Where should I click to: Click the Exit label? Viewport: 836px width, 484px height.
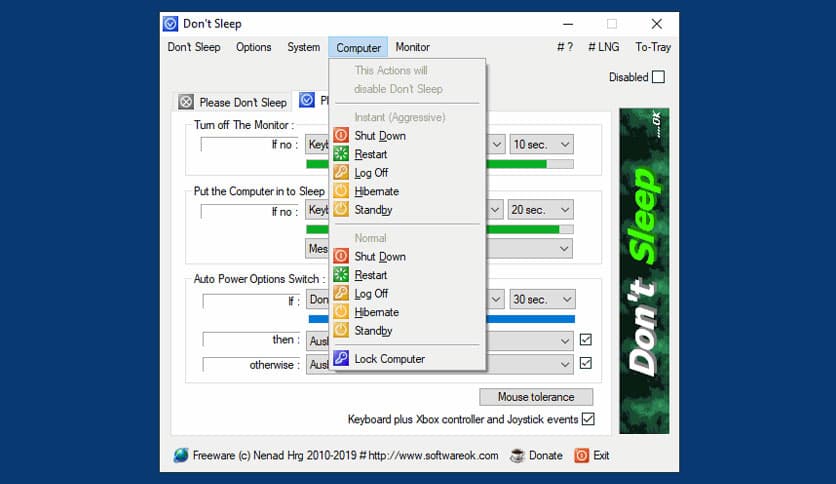[x=601, y=456]
